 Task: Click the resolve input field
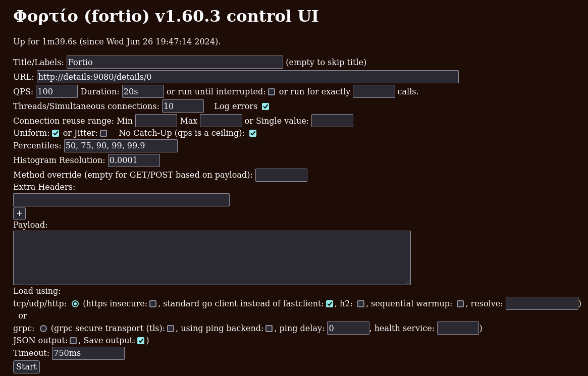click(x=542, y=303)
